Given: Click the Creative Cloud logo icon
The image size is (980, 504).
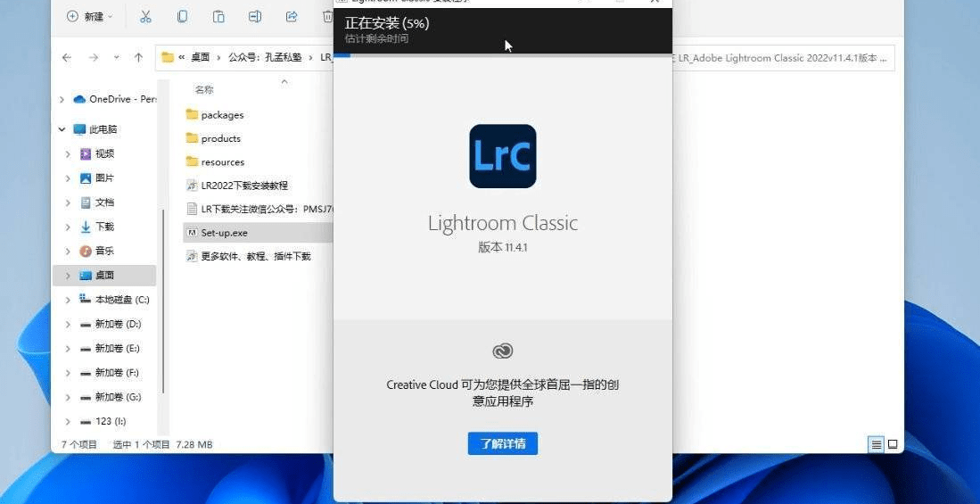Looking at the screenshot, I should click(503, 351).
